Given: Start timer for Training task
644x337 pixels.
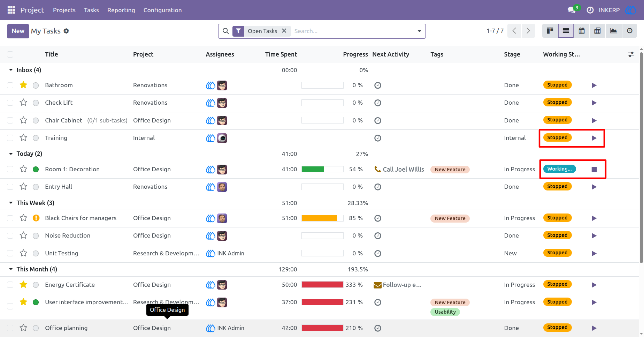Looking at the screenshot, I should tap(594, 138).
